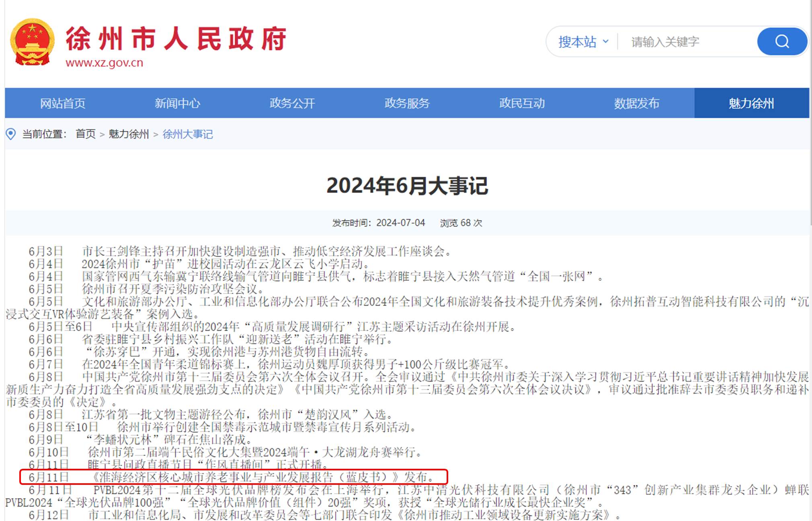
Task: Click the blue search magnifier button
Action: [x=782, y=41]
